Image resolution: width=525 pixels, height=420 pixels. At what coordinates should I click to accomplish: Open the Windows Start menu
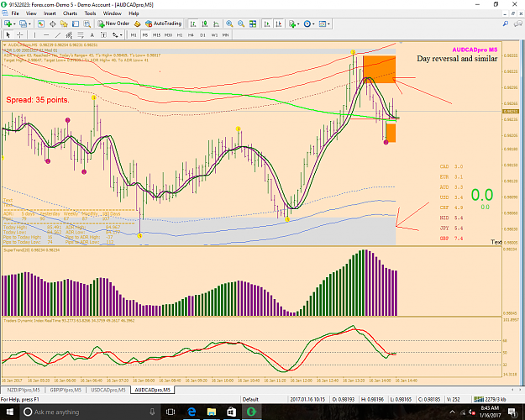tap(9, 412)
